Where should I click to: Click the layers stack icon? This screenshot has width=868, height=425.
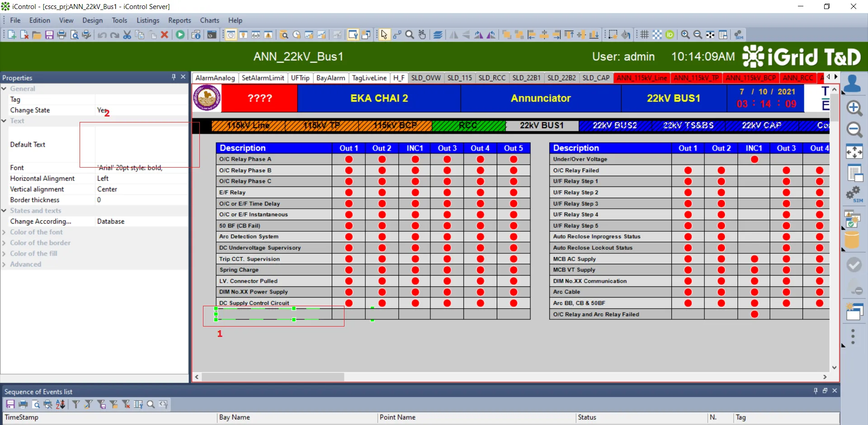pos(438,35)
